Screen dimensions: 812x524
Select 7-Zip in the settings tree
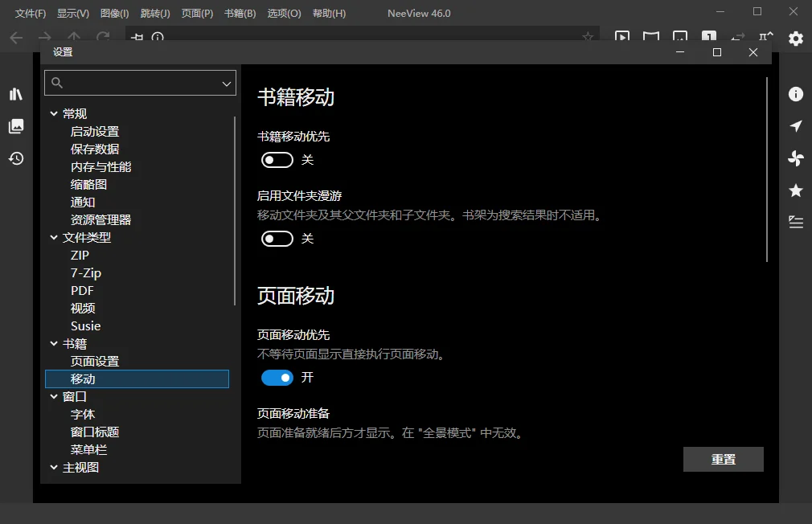point(86,273)
